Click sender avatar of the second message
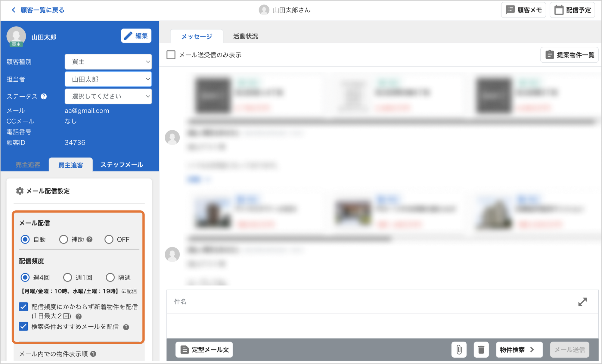Viewport: 602px width, 364px height. 172,254
